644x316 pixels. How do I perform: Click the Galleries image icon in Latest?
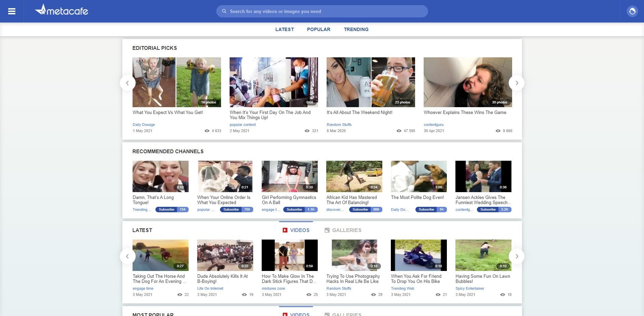click(x=327, y=230)
